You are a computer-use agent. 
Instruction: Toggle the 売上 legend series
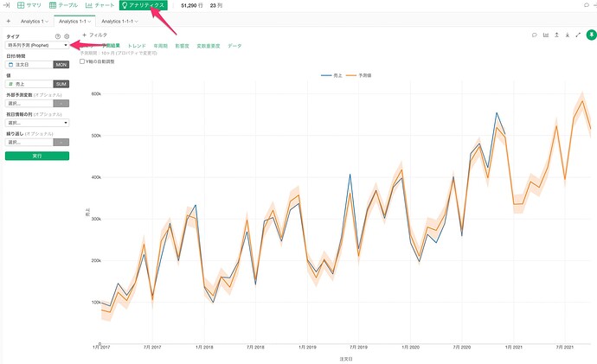pos(331,76)
